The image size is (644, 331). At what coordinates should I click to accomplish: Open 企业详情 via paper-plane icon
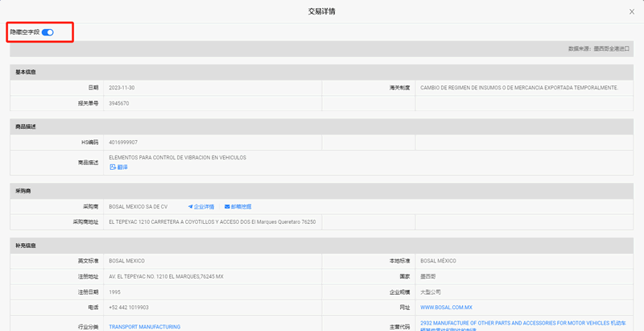point(191,206)
